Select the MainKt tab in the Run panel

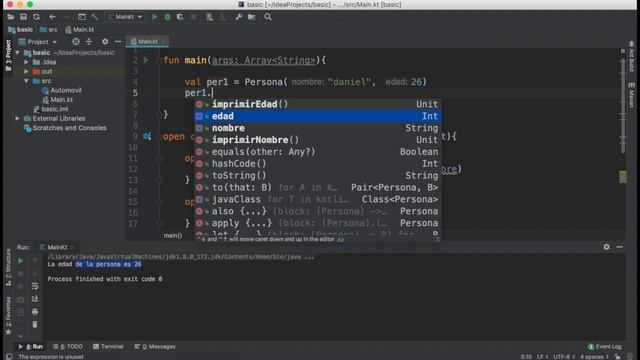56,247
